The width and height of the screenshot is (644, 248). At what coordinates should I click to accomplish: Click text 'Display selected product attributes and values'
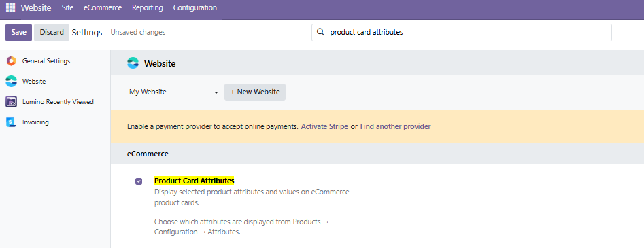227,192
